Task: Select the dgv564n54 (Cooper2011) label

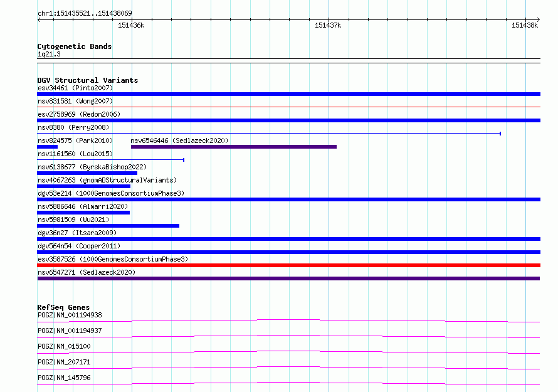Action: click(x=79, y=246)
